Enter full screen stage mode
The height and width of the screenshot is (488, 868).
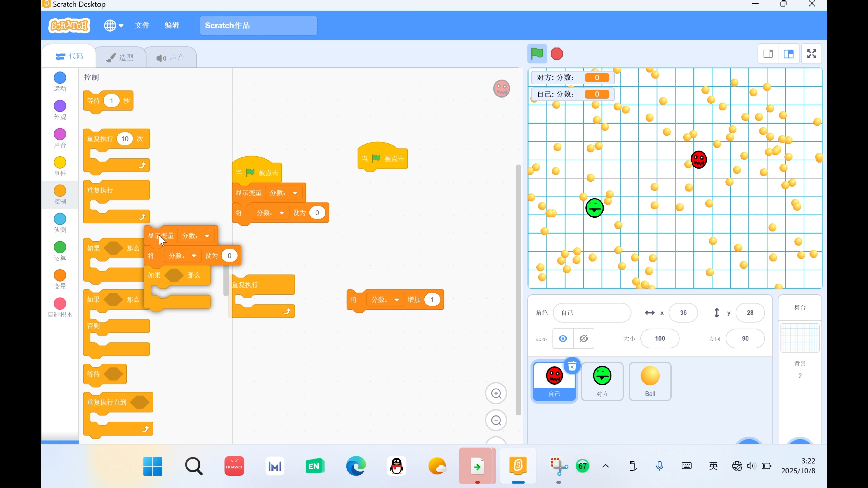point(811,54)
